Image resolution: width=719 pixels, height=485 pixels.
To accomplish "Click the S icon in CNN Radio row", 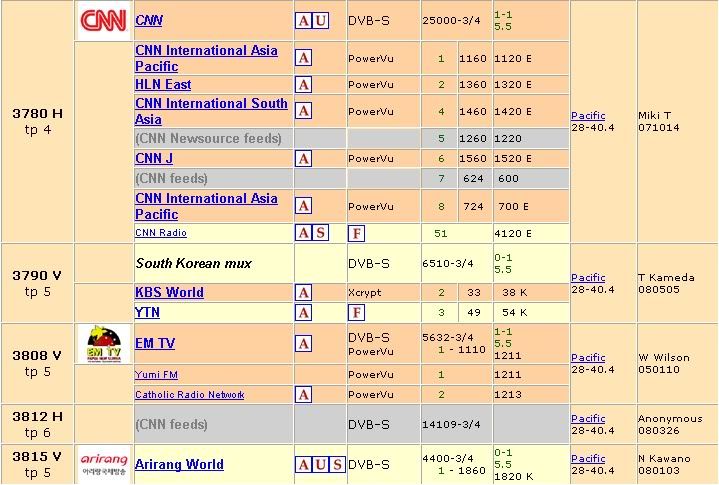I will 321,233.
